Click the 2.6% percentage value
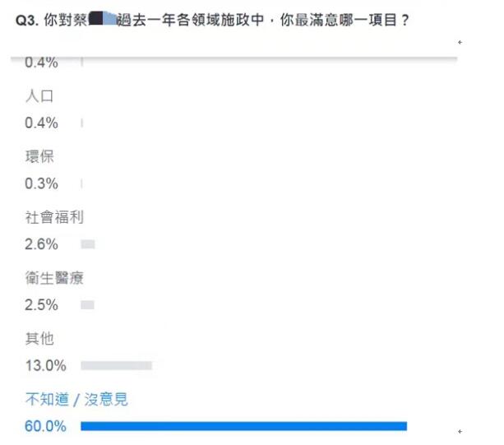Image resolution: width=504 pixels, height=445 pixels. [42, 244]
